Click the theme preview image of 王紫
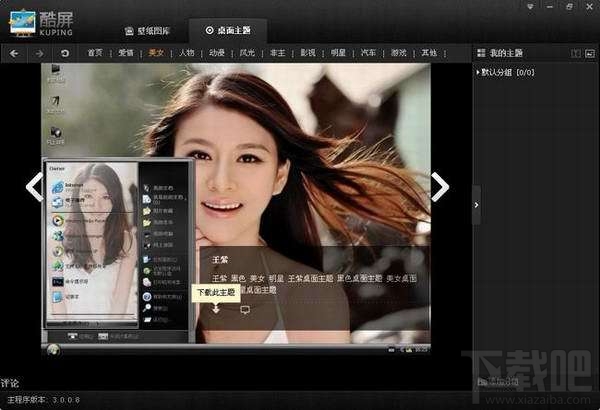Screen dimensions: 600x410 (236, 207)
